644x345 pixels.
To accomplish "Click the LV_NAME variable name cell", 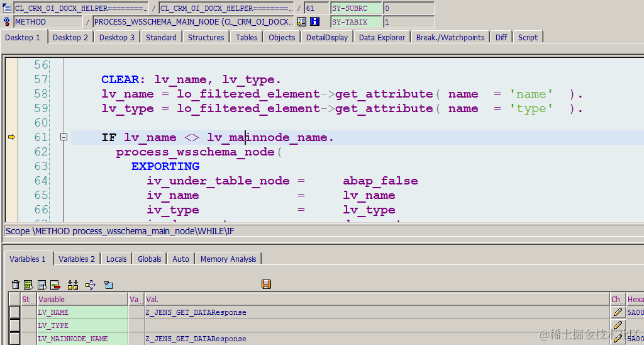I will [82, 312].
